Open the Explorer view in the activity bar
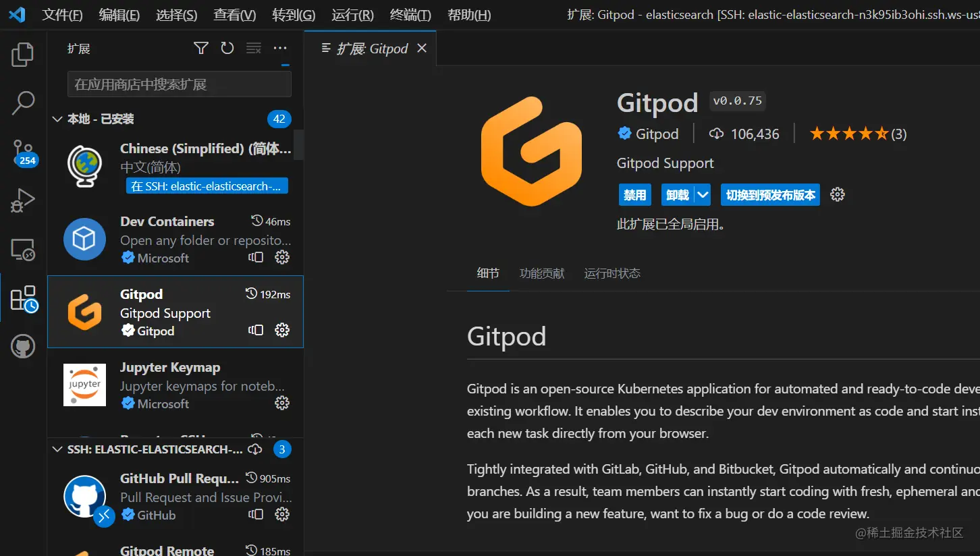980x556 pixels. point(22,54)
